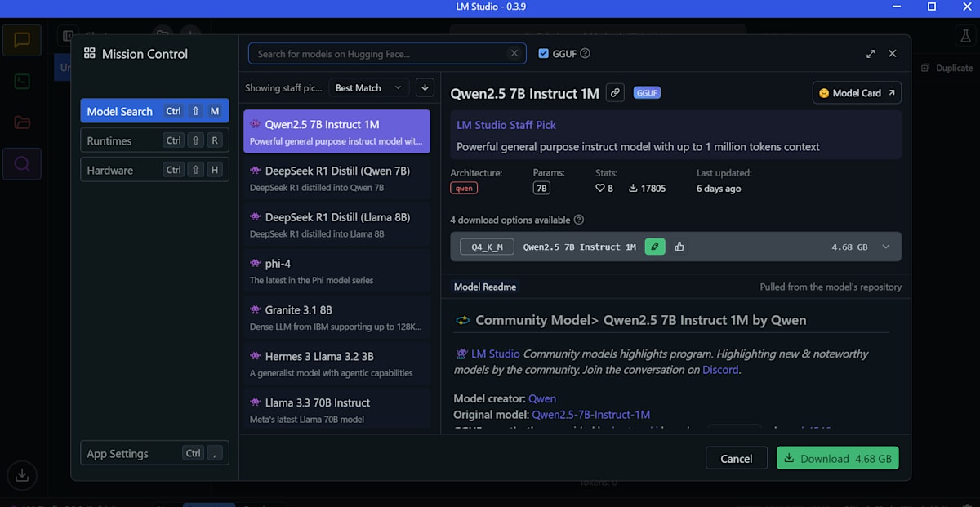
Task: Click the Download 4.68 GB button
Action: (838, 458)
